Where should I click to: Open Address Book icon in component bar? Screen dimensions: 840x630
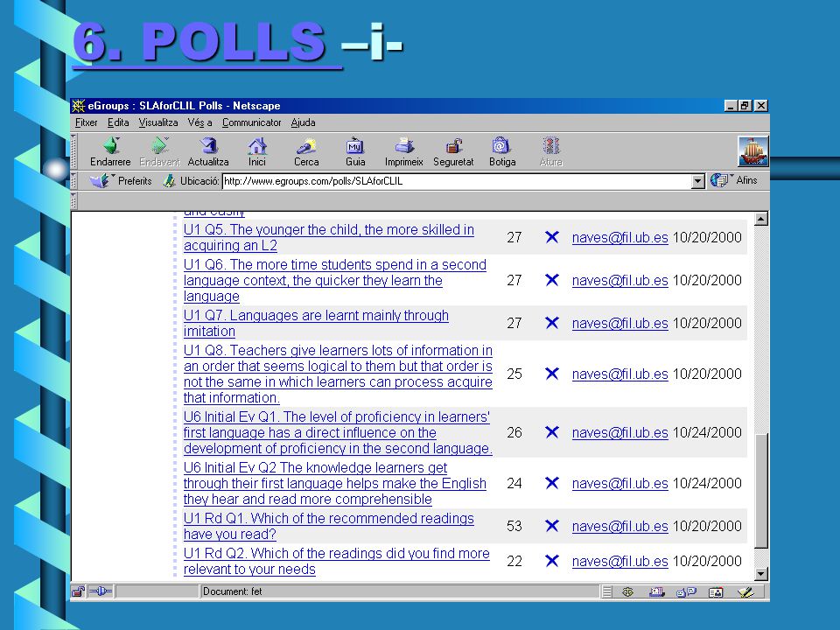point(716,592)
